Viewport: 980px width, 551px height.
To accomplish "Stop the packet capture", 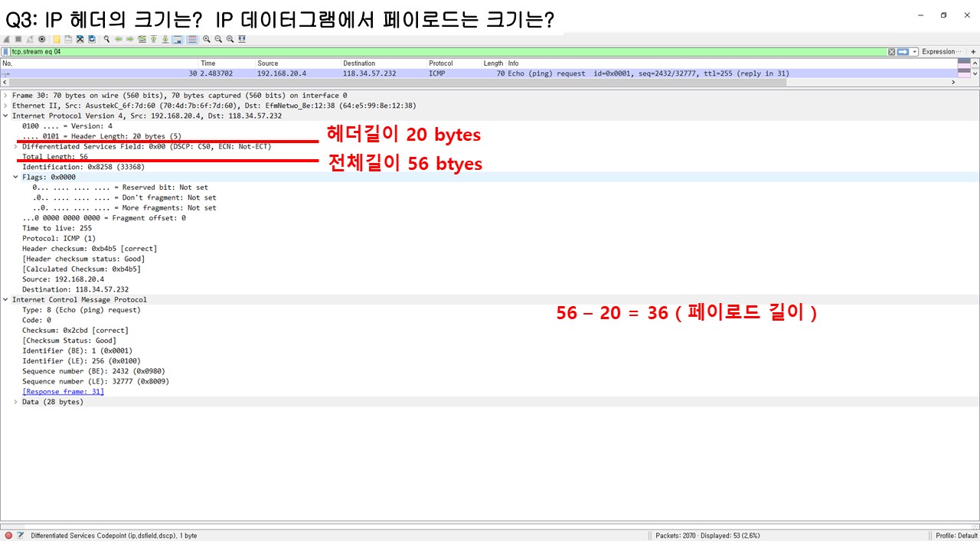I will coord(18,39).
